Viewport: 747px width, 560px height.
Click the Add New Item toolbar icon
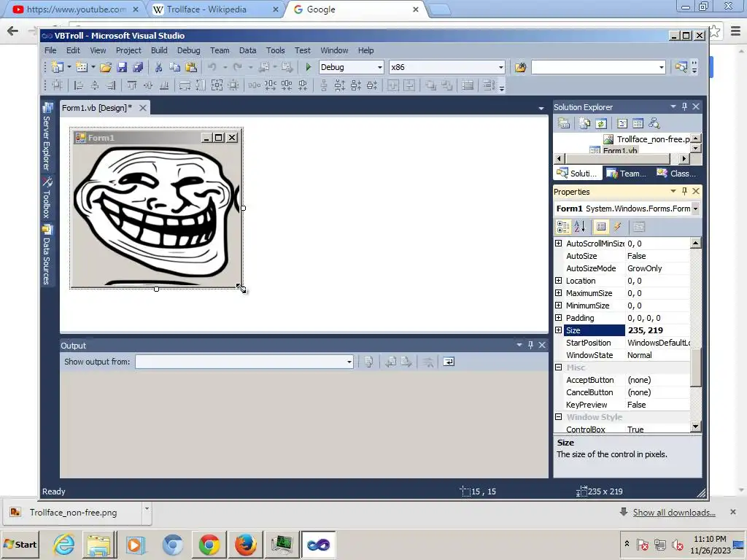pyautogui.click(x=82, y=67)
